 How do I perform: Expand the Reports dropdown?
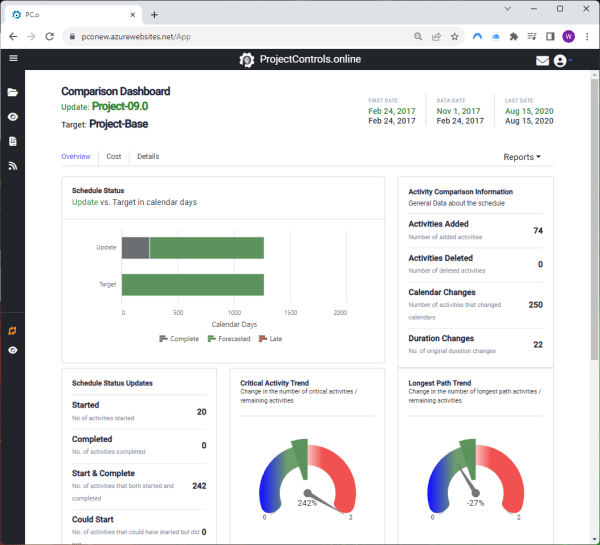click(x=522, y=157)
